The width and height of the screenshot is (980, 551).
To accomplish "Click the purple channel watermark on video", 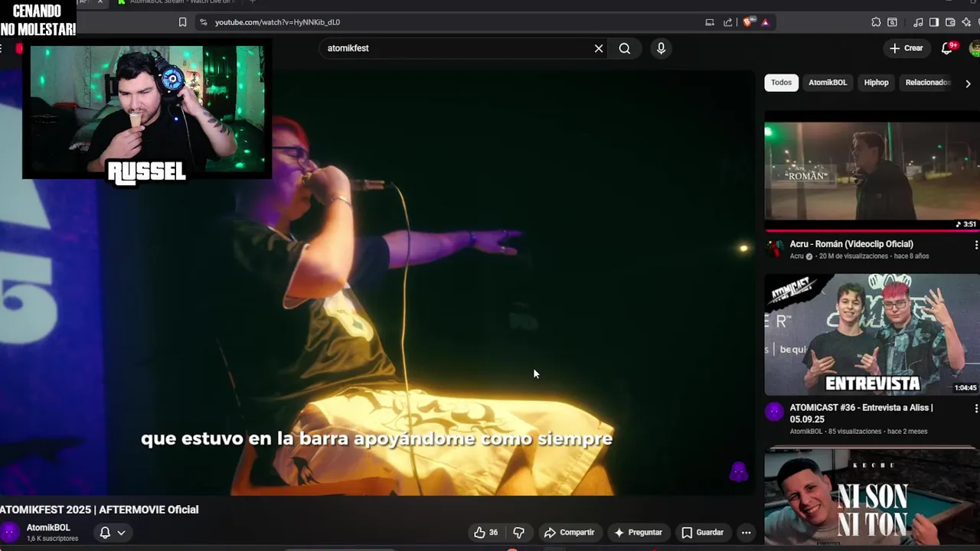I will [x=738, y=472].
